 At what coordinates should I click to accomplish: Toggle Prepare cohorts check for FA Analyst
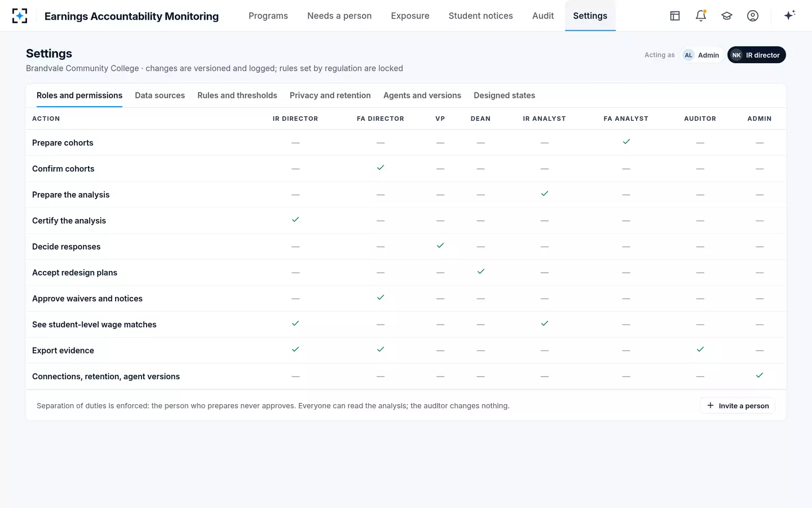point(626,142)
